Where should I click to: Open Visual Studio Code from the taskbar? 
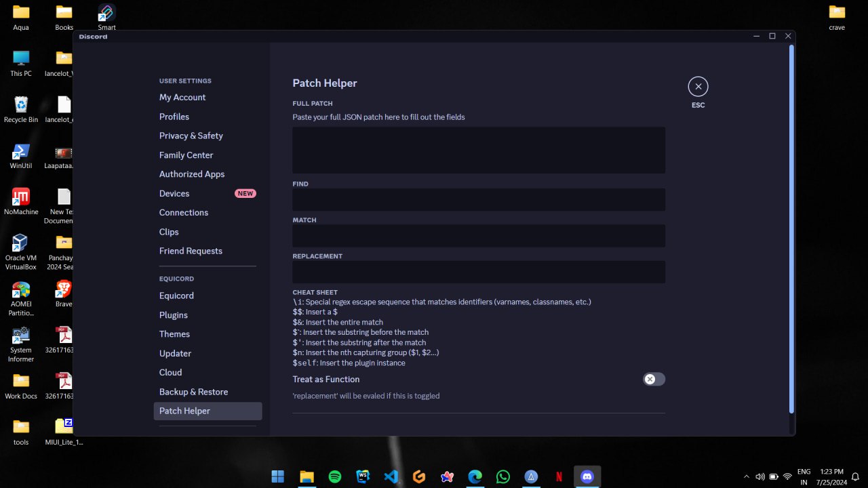pyautogui.click(x=391, y=476)
